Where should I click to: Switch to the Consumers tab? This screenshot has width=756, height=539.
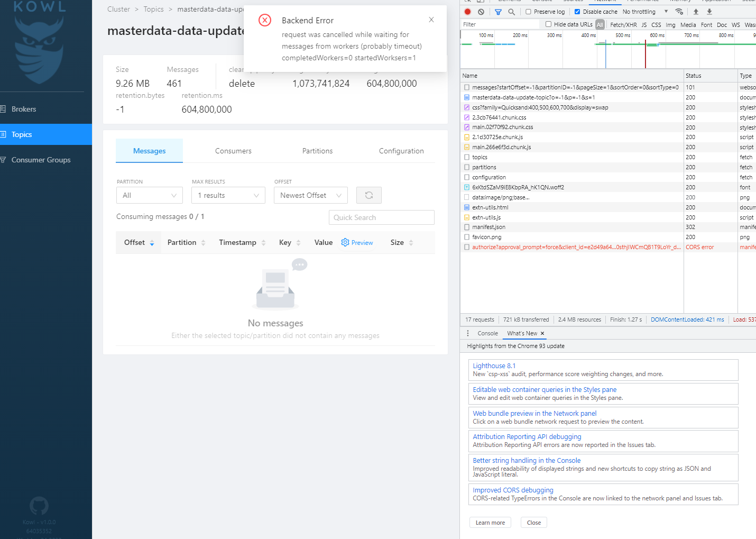click(233, 151)
